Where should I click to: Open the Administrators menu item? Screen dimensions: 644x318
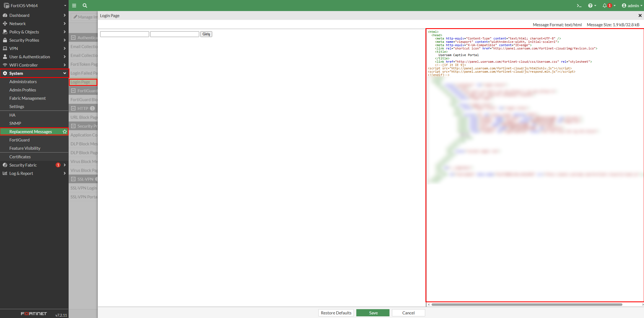[x=23, y=82]
